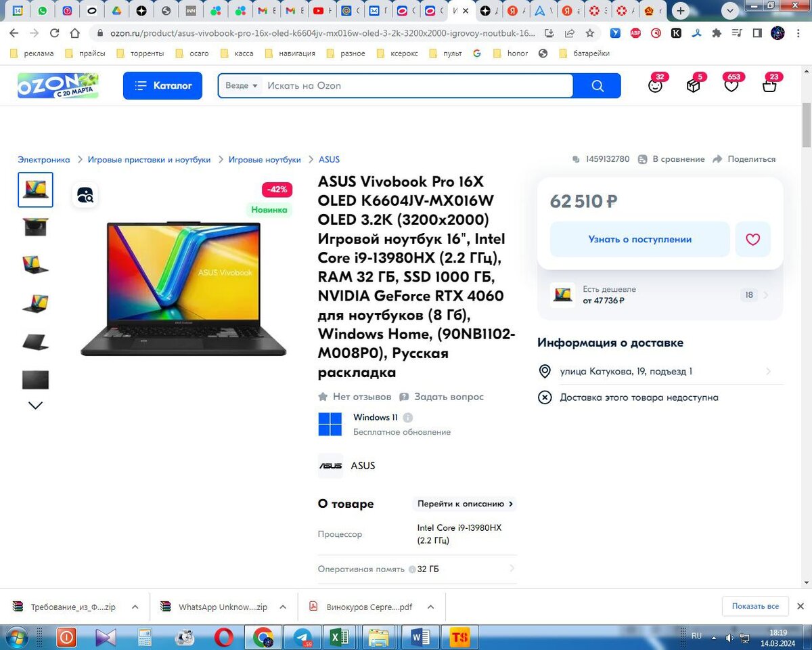The image size is (812, 650).
Task: Click the info icon next to Windows 11
Action: pos(408,418)
